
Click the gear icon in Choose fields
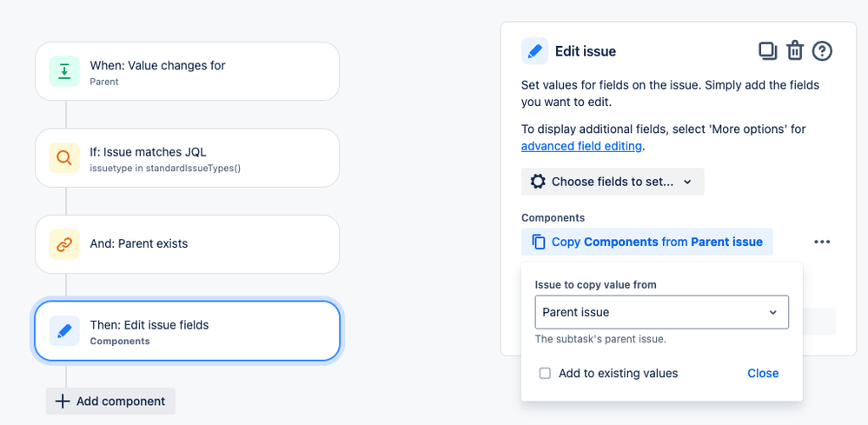click(x=538, y=182)
